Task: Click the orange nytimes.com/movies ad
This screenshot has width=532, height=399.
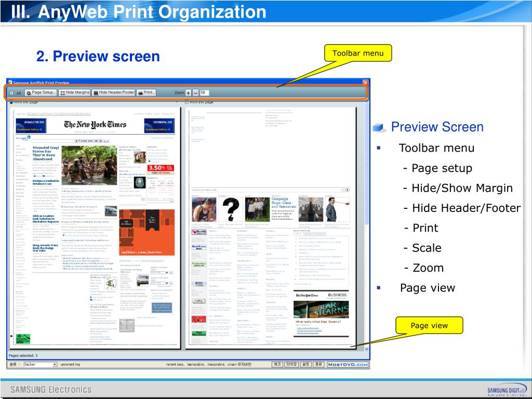Action: click(x=147, y=232)
